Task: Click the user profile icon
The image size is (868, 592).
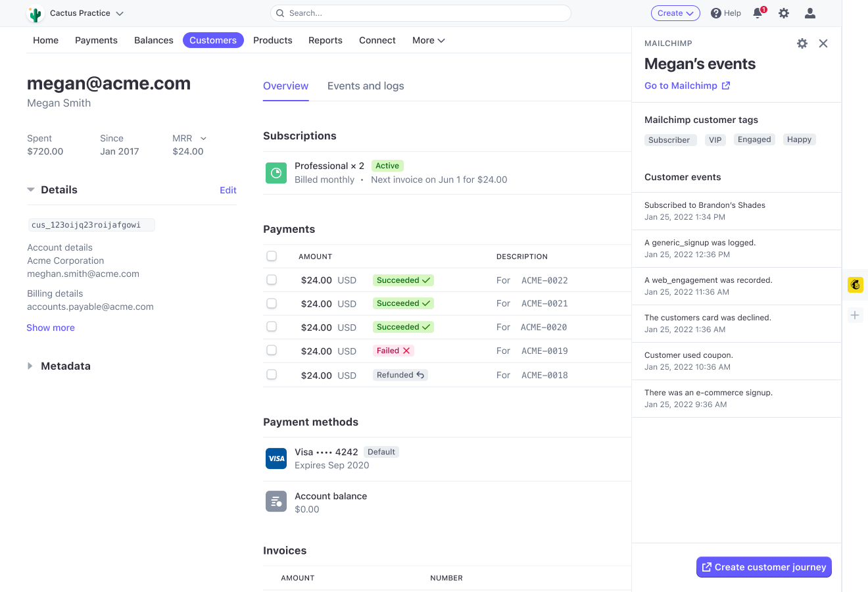Action: [810, 13]
